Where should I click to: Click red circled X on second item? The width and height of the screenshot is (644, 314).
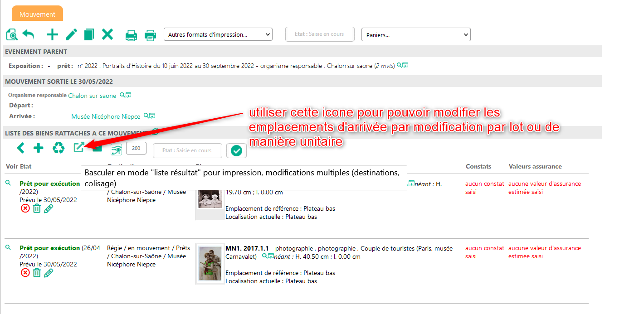click(25, 273)
